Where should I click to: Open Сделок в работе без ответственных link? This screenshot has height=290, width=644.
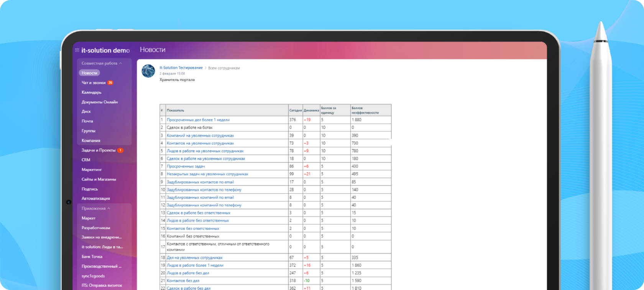tap(199, 213)
